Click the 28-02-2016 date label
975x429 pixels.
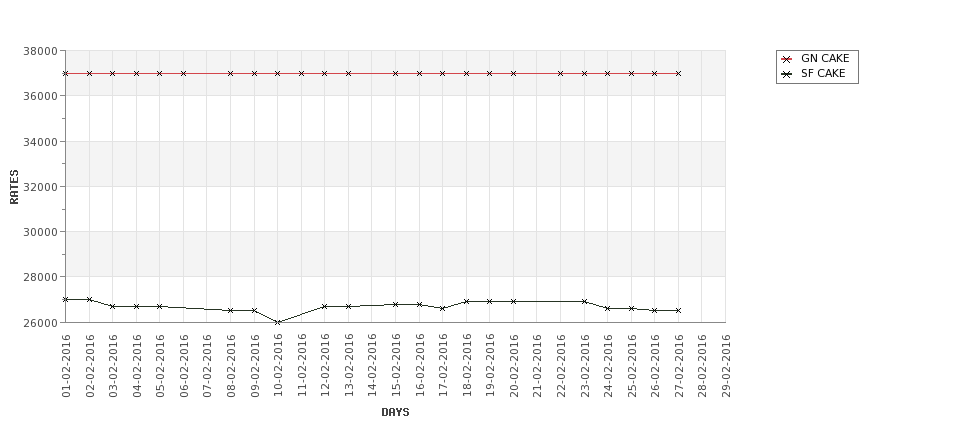click(x=703, y=366)
